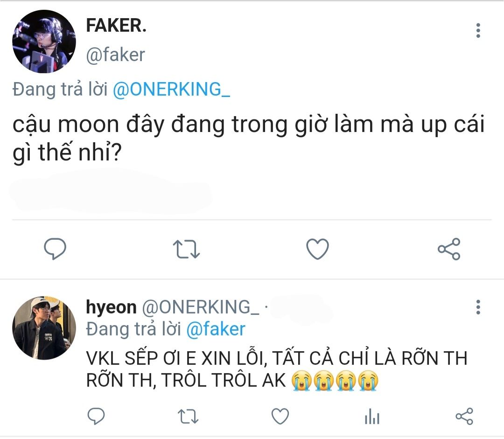The height and width of the screenshot is (439, 504).
Task: Retweet FAKER's tweet
Action: (x=186, y=249)
